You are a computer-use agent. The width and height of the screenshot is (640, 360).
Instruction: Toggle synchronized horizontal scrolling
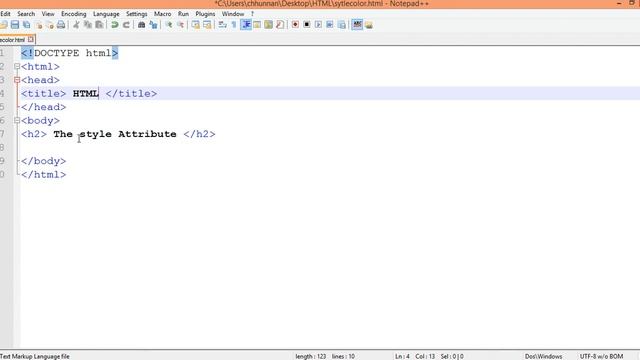(207, 25)
